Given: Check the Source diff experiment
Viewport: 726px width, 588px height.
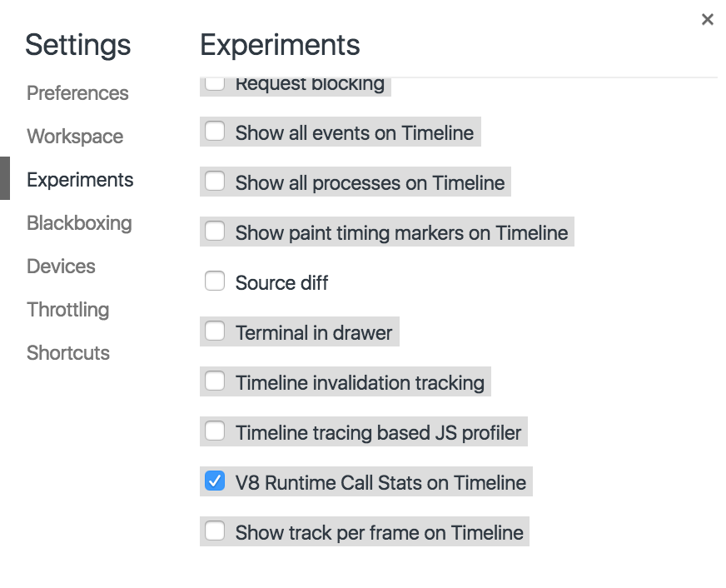Looking at the screenshot, I should [x=215, y=281].
